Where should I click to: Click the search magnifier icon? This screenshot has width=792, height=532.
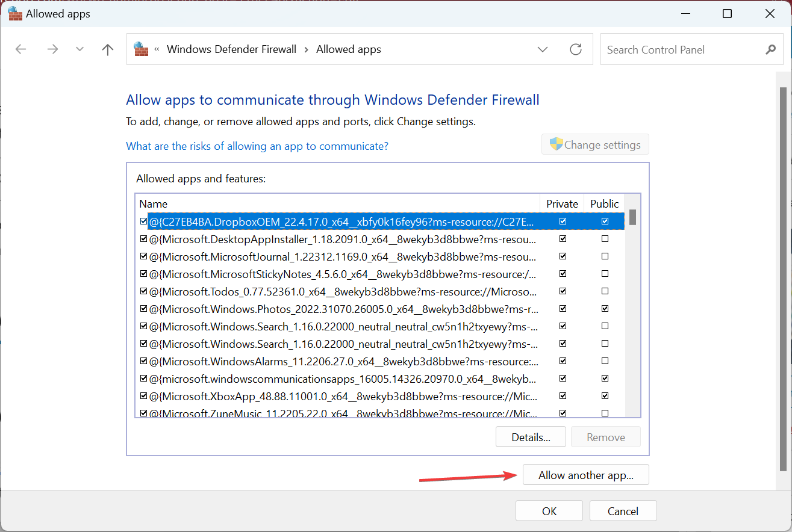pyautogui.click(x=770, y=49)
